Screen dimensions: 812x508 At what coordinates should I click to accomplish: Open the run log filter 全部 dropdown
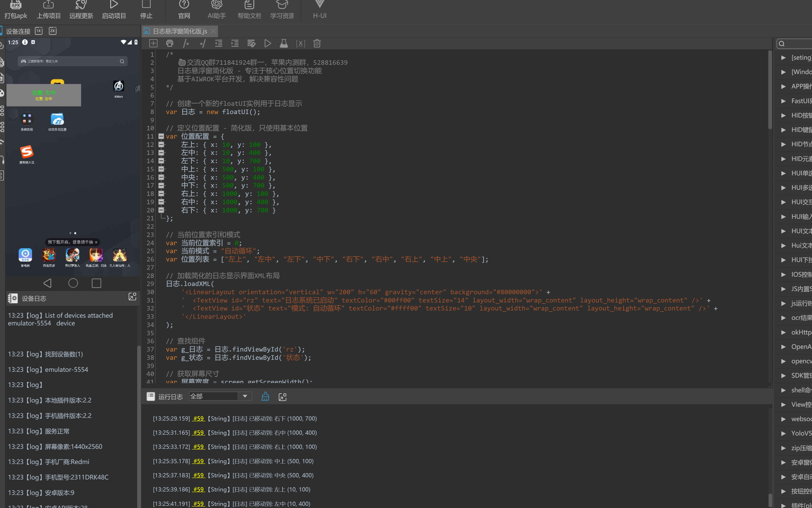point(245,396)
